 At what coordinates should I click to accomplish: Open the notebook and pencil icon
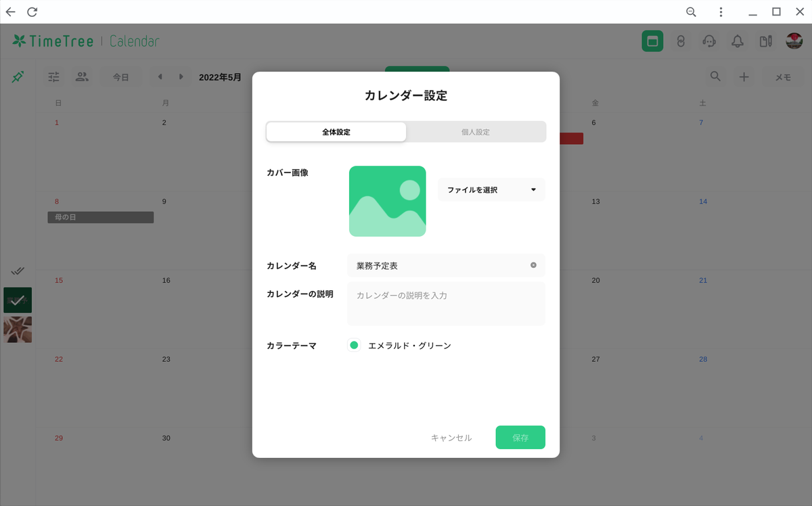pos(765,41)
